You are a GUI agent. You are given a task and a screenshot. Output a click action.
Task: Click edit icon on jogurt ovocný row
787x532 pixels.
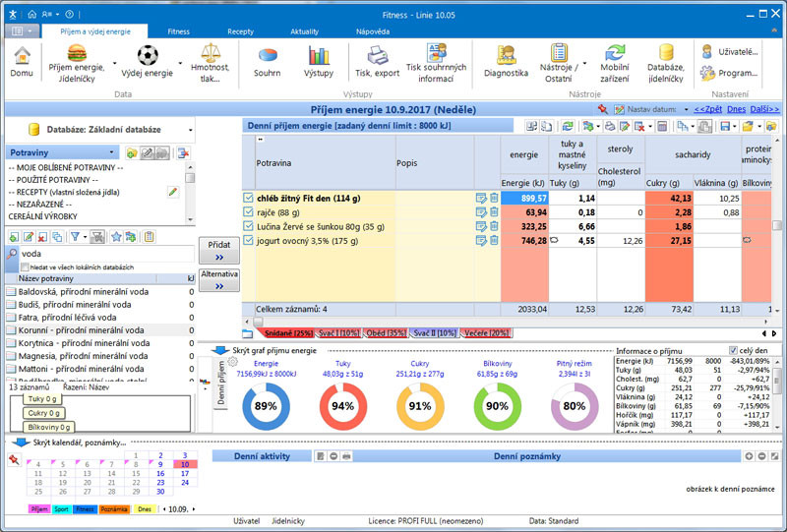481,241
